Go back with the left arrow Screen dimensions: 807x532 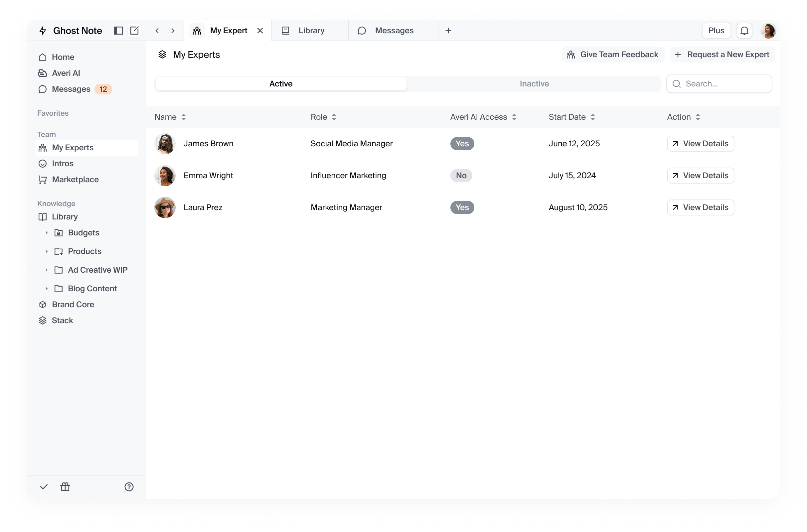pos(157,31)
